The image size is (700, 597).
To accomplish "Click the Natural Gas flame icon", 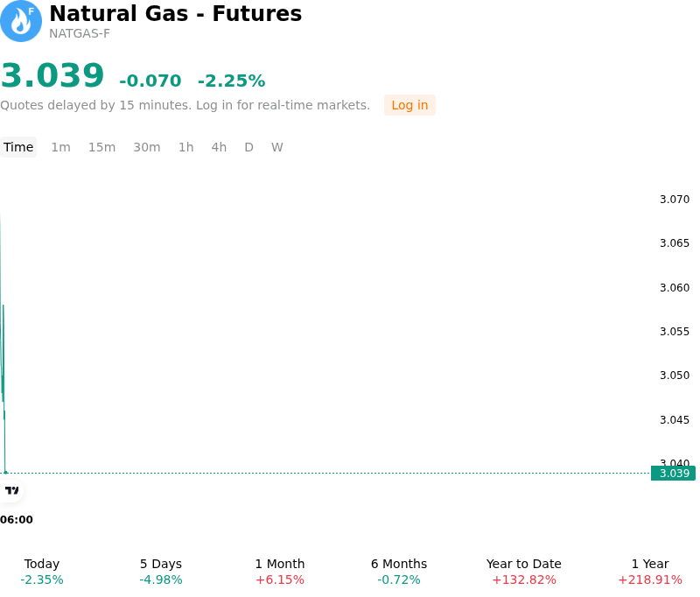I will [x=20, y=21].
